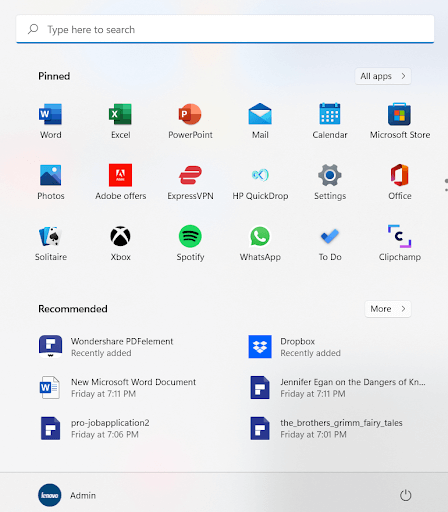Open PowerPoint

(190, 121)
